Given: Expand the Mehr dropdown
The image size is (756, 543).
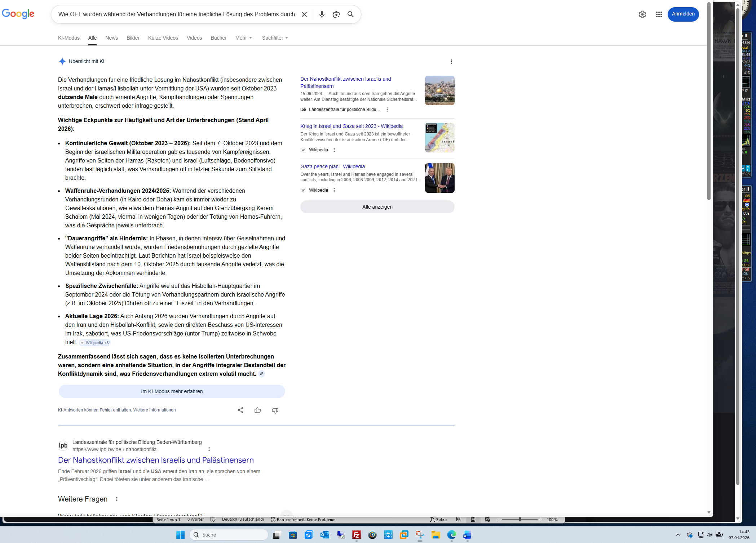Looking at the screenshot, I should click(x=243, y=38).
